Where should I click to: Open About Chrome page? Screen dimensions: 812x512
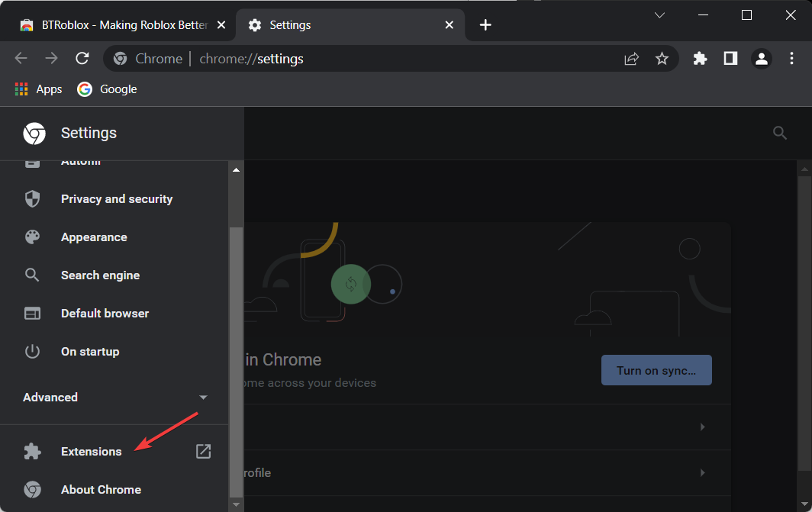[114, 490]
